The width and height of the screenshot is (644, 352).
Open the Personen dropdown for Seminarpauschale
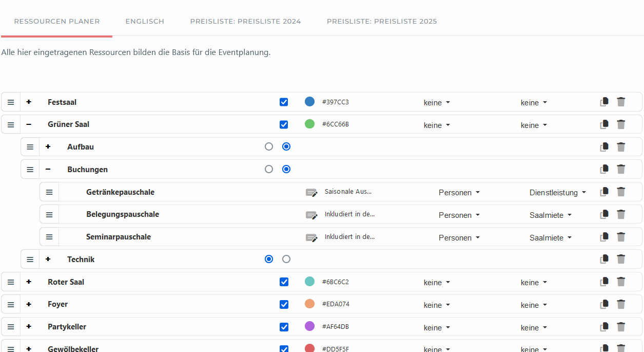click(459, 238)
